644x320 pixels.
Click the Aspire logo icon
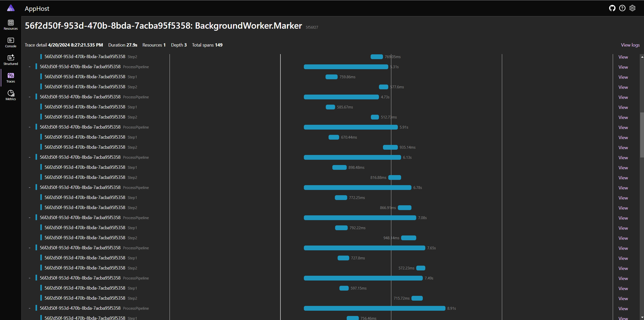[x=11, y=8]
